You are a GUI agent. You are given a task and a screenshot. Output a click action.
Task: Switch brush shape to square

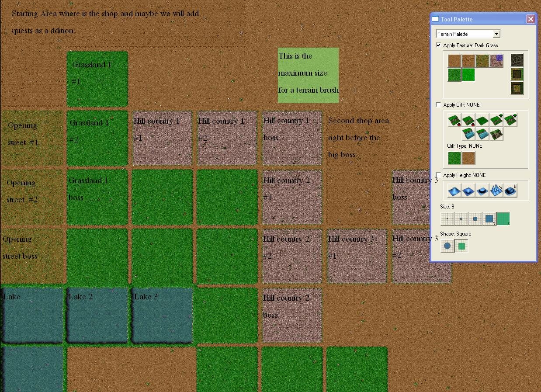(x=461, y=246)
